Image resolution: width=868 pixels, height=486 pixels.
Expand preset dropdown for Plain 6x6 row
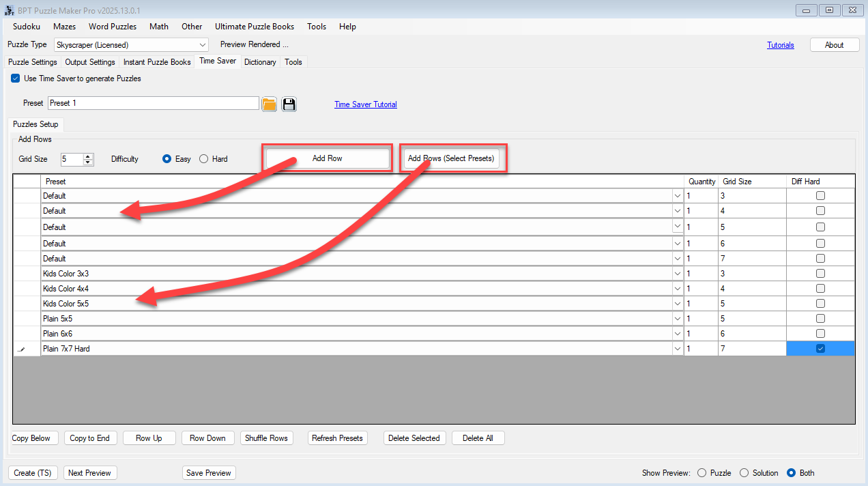[x=677, y=334]
